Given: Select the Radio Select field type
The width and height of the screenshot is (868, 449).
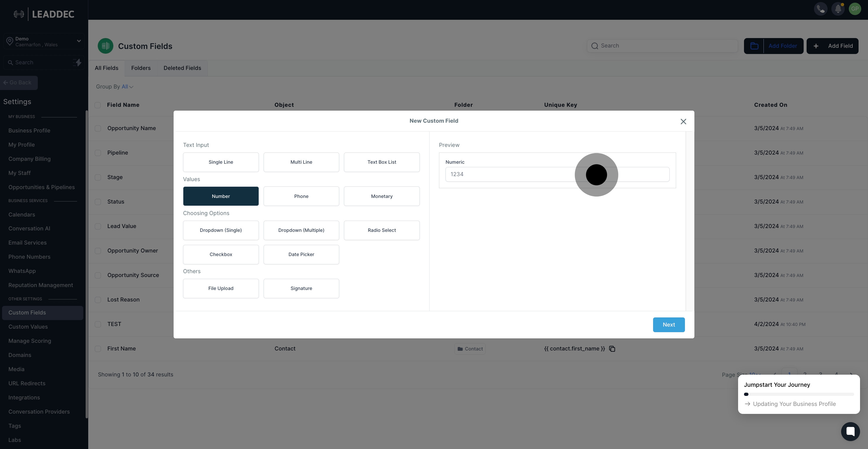Looking at the screenshot, I should [381, 230].
